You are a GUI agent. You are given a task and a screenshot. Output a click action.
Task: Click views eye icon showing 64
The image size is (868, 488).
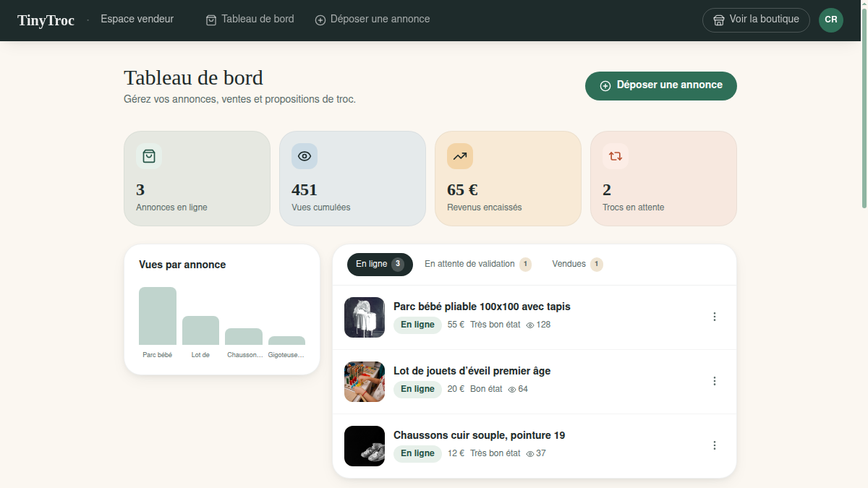click(x=512, y=390)
